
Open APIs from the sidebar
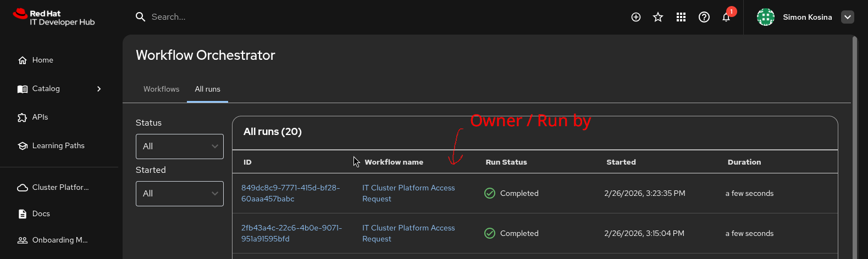pos(40,117)
